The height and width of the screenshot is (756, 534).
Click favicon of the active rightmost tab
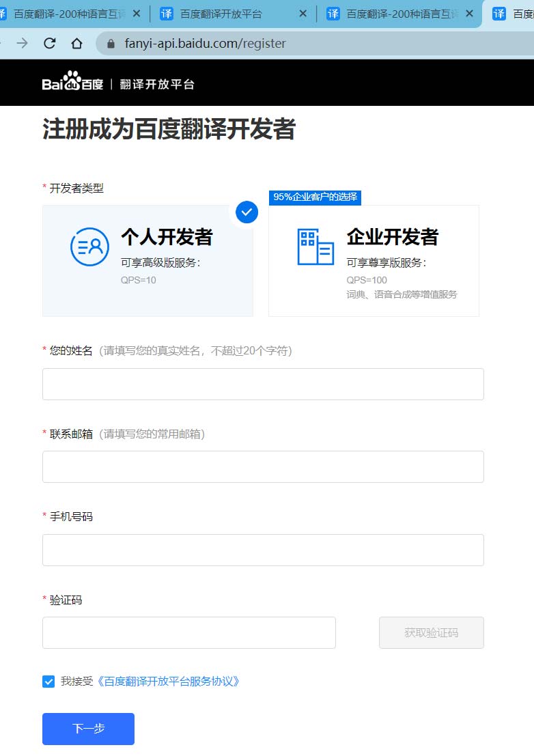pos(499,14)
